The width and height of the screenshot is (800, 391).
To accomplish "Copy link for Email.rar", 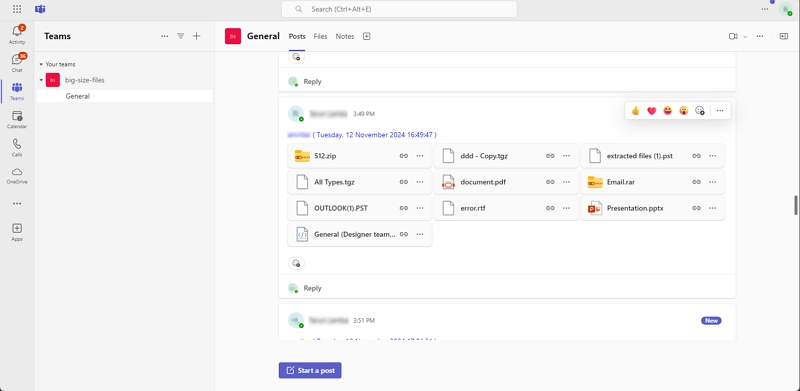I will pyautogui.click(x=696, y=182).
